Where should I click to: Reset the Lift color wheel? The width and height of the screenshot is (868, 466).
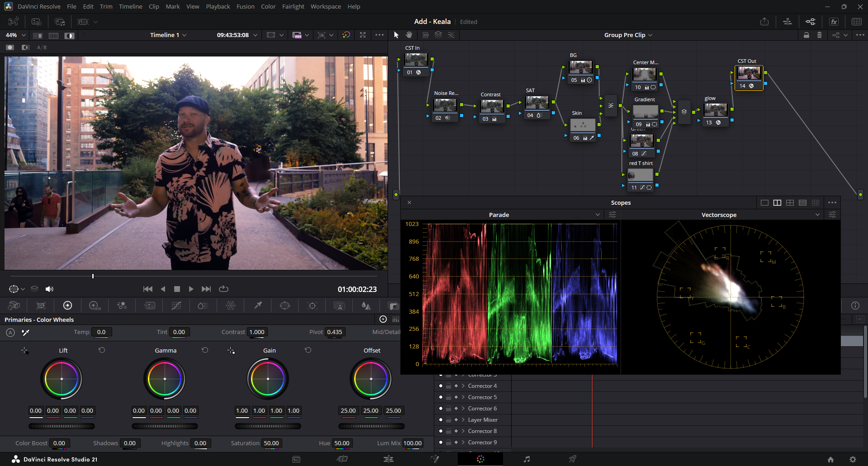pyautogui.click(x=102, y=350)
